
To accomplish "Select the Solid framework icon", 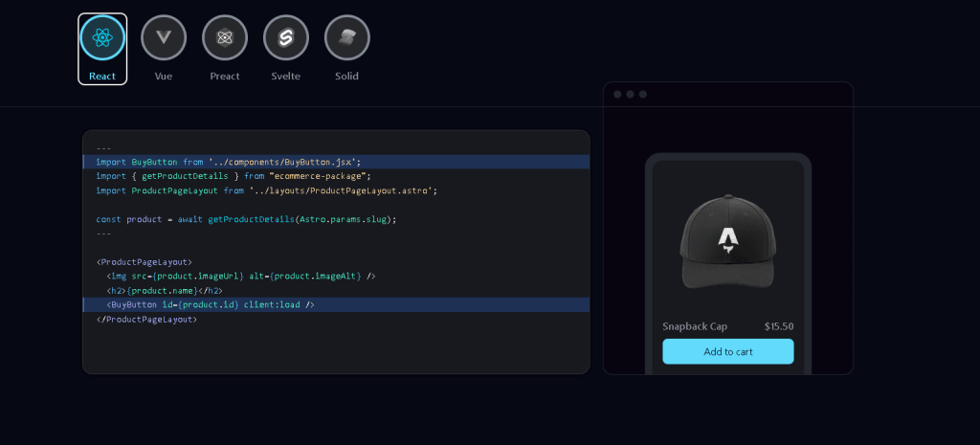I will [346, 37].
